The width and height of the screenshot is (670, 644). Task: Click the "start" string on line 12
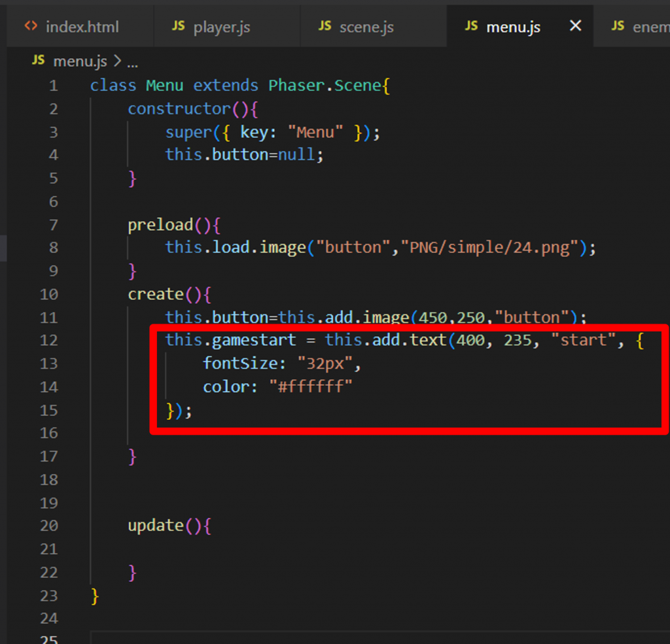tap(583, 341)
